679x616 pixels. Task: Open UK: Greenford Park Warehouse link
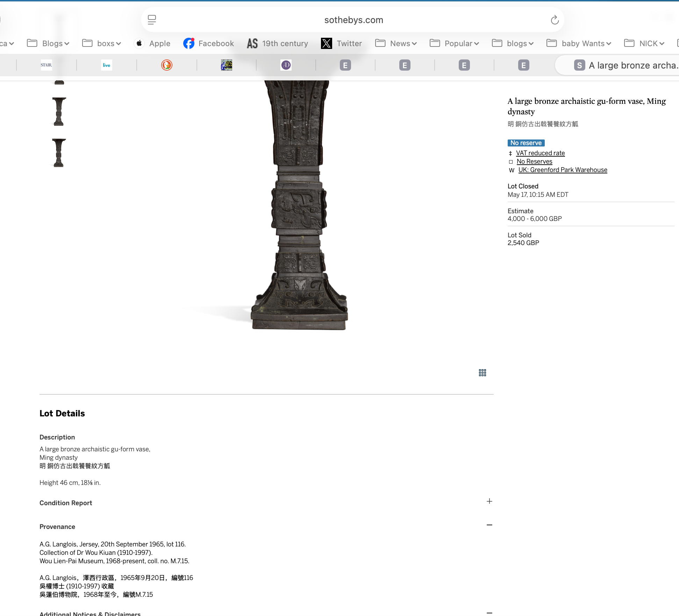tap(563, 170)
